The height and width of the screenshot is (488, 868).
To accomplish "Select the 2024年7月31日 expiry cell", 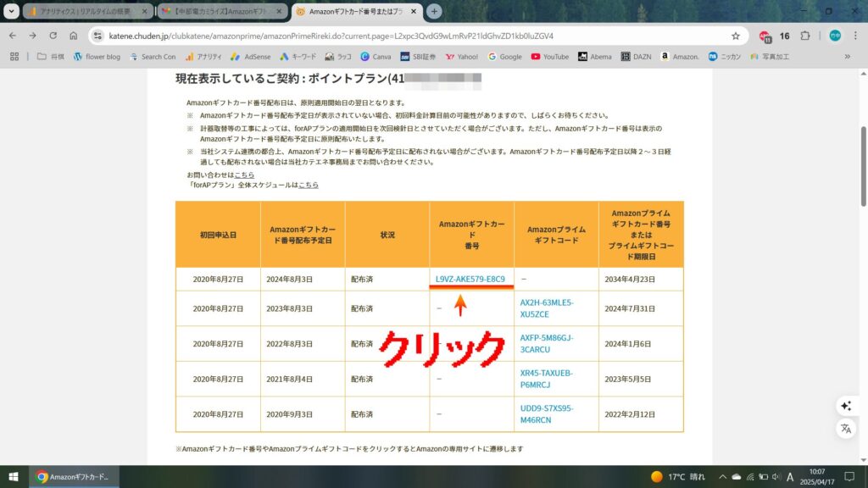I will click(x=641, y=308).
